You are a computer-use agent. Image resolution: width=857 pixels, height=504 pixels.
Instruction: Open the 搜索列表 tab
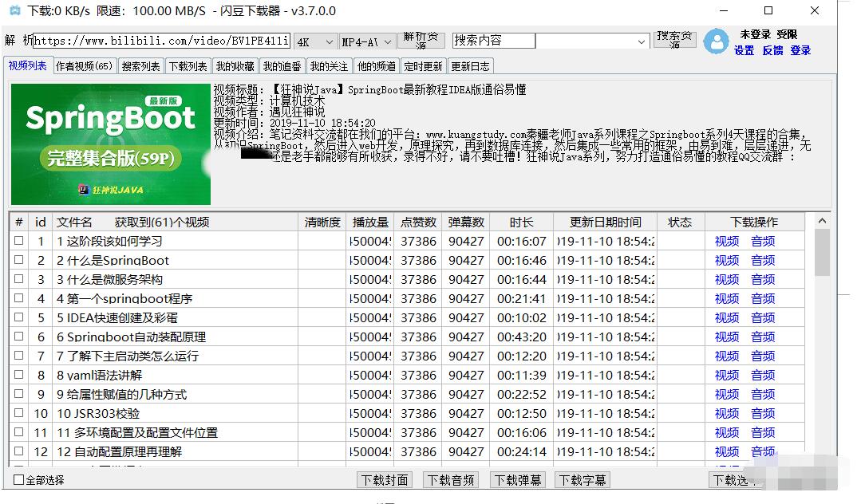pyautogui.click(x=140, y=66)
